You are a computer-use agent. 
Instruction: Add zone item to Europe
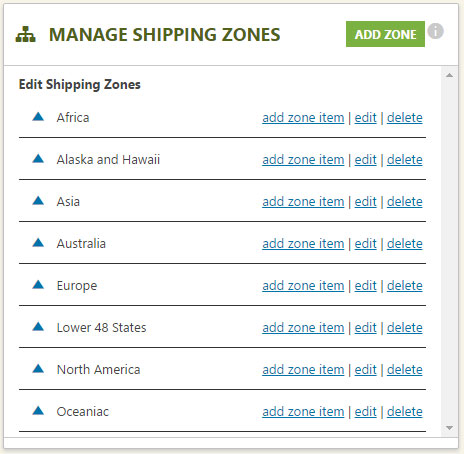[x=303, y=286]
